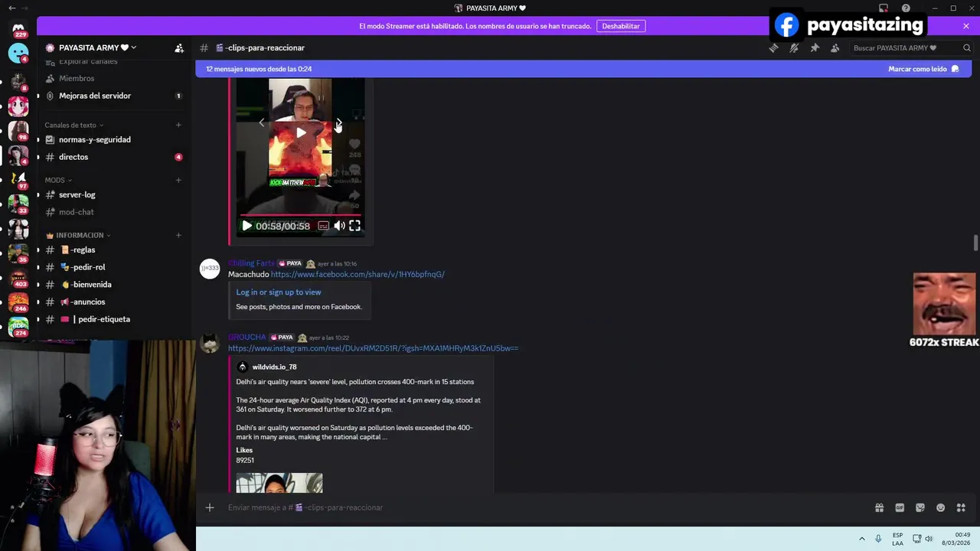Open server icon with 274 badge
The width and height of the screenshot is (980, 551).
18,327
